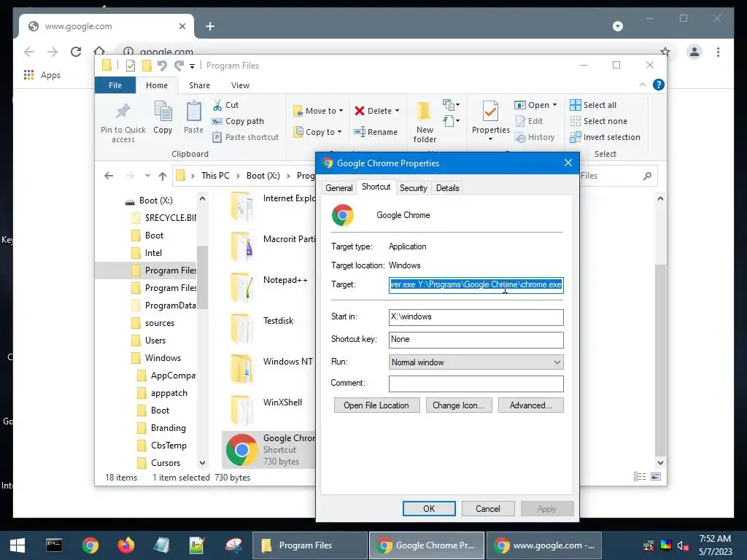Select the sources folder in tree
The image size is (747, 560).
[x=160, y=323]
